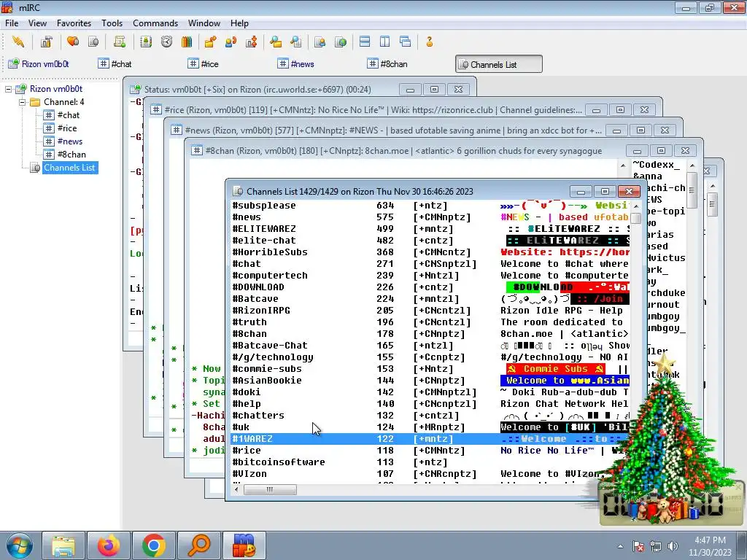
Task: Open Firefox from the taskbar
Action: (109, 545)
